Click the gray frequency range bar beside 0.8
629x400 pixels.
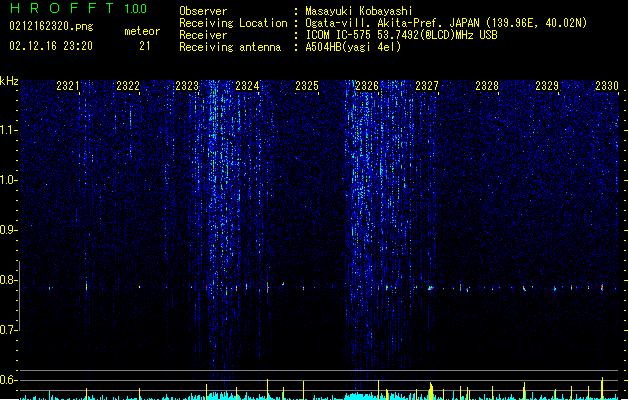tap(19, 296)
